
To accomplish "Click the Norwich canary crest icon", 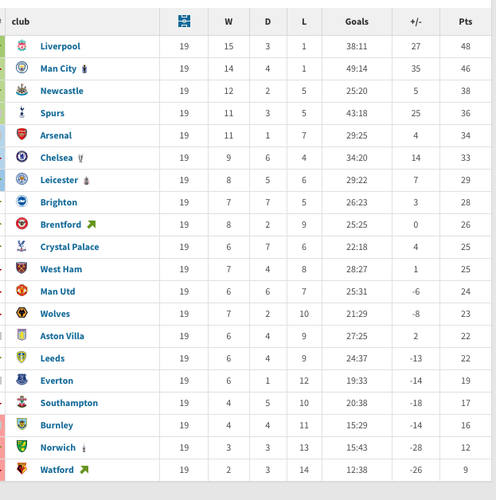I will coord(22,446).
